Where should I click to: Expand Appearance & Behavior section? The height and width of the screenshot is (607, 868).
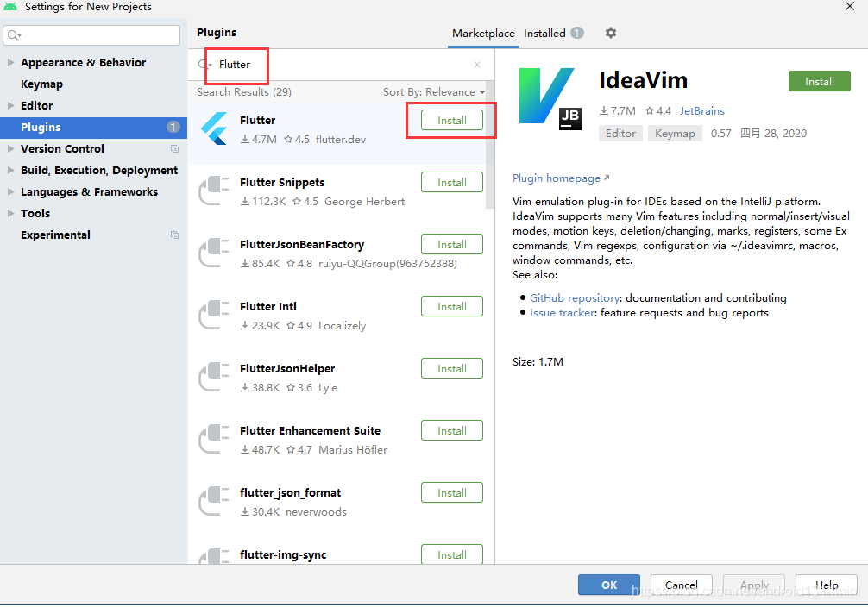pyautogui.click(x=10, y=63)
